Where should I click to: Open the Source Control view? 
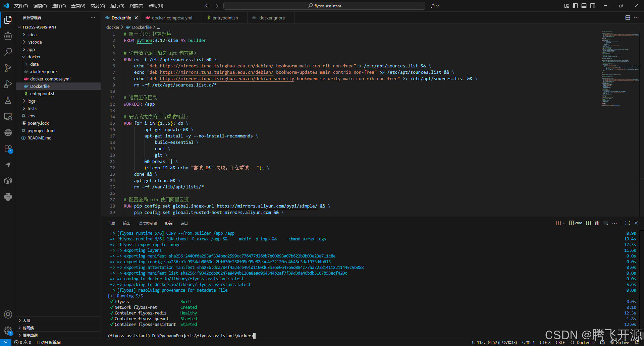click(8, 68)
